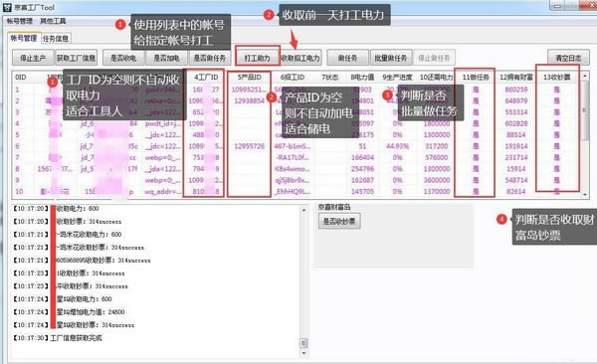Viewport: 597px width, 364px height.
Task: Click log entry 增加电力值: 24600
Action: pos(91,312)
